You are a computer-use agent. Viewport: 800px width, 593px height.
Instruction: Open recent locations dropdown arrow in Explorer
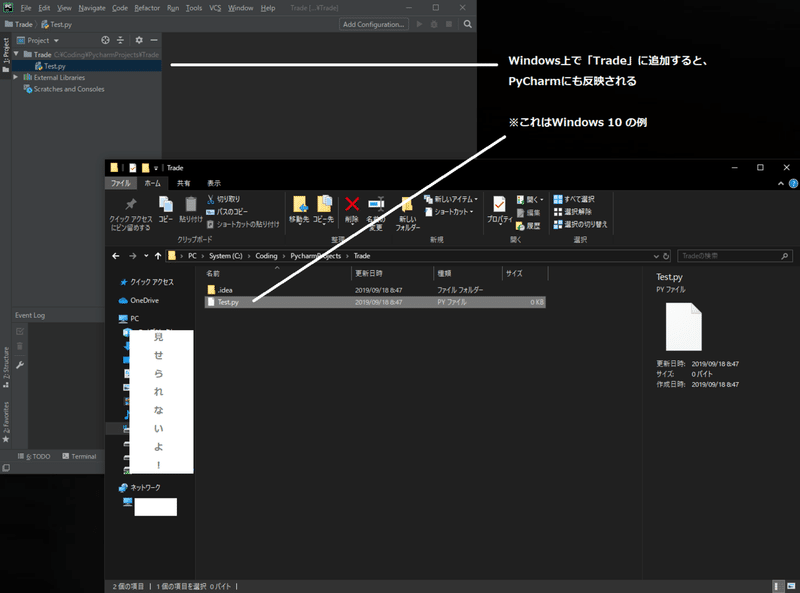point(146,256)
